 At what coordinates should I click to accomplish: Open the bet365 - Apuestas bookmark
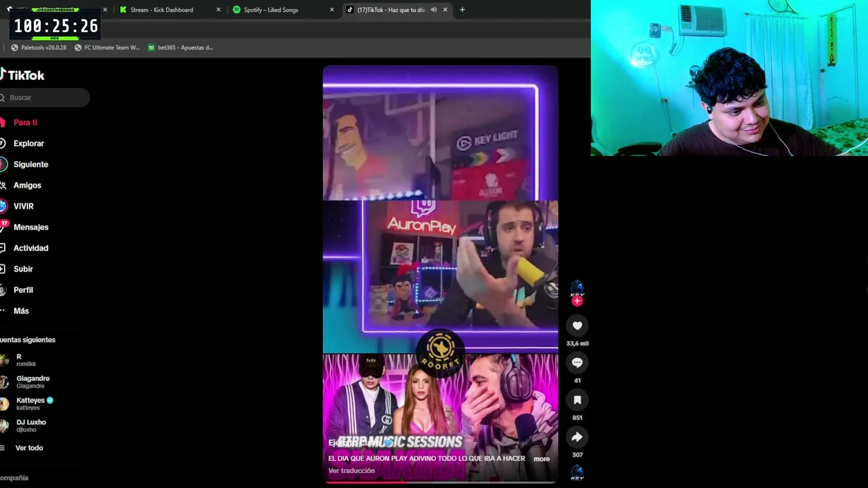tap(180, 47)
